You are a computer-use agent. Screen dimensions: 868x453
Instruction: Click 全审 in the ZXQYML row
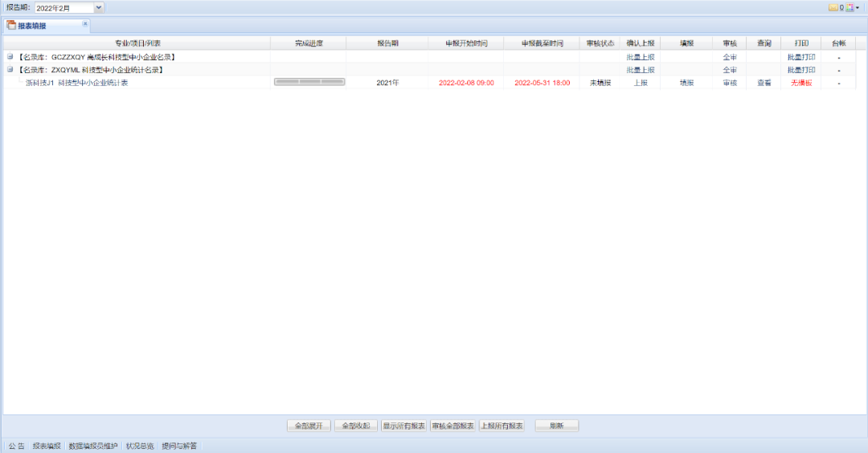pyautogui.click(x=730, y=70)
